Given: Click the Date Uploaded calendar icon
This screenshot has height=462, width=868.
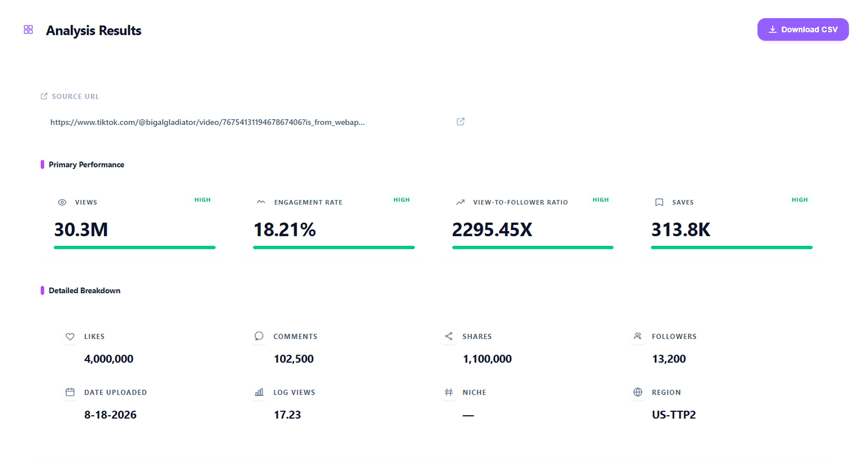Looking at the screenshot, I should pos(70,392).
